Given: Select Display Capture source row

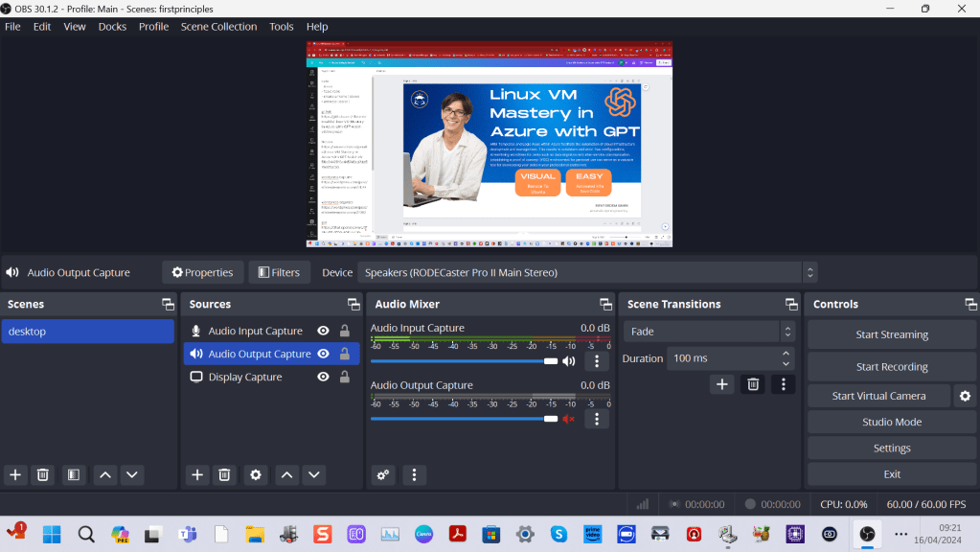Looking at the screenshot, I should [x=271, y=377].
